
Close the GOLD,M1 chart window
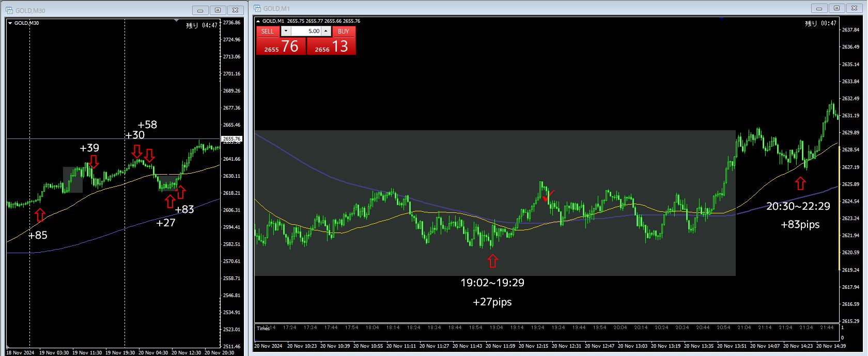(855, 8)
